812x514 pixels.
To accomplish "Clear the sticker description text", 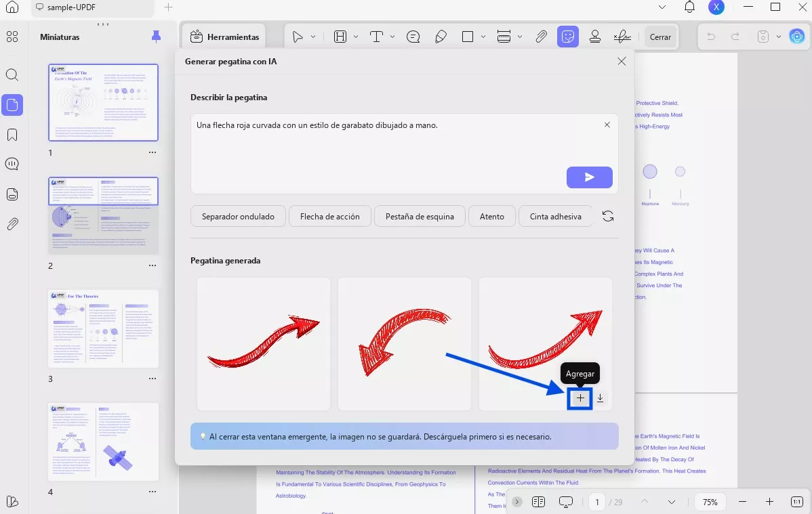I will [x=607, y=125].
